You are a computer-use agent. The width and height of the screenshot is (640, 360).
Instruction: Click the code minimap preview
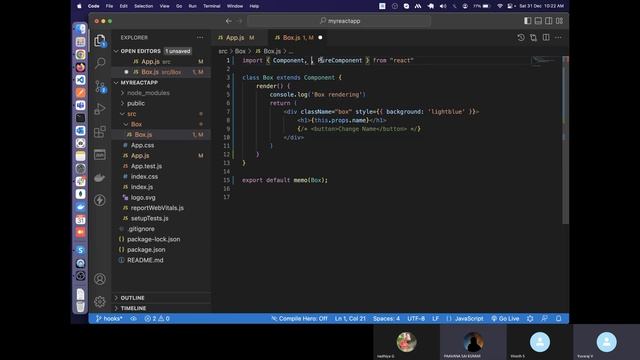pos(546,61)
